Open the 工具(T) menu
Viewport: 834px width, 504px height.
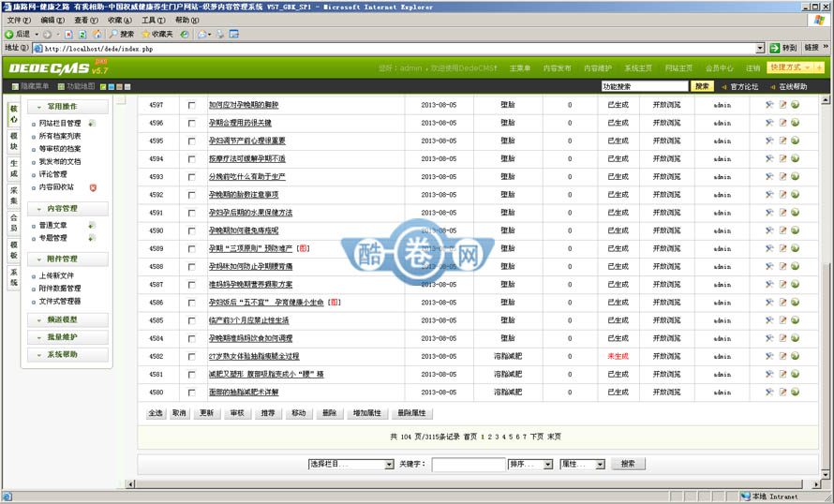(153, 21)
